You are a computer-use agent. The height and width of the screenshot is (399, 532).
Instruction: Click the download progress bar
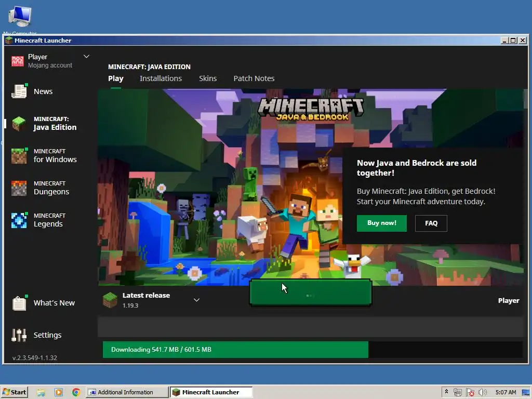coord(312,350)
